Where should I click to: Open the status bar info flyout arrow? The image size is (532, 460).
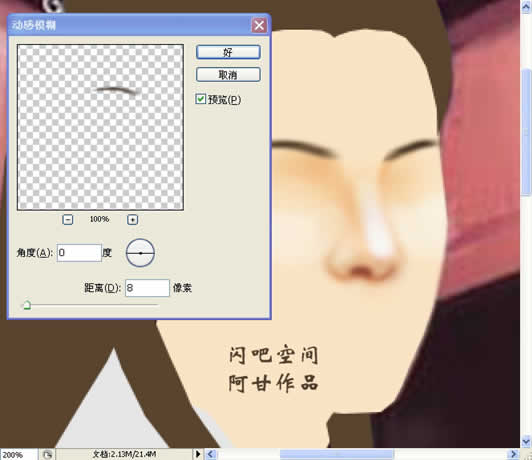click(x=198, y=454)
